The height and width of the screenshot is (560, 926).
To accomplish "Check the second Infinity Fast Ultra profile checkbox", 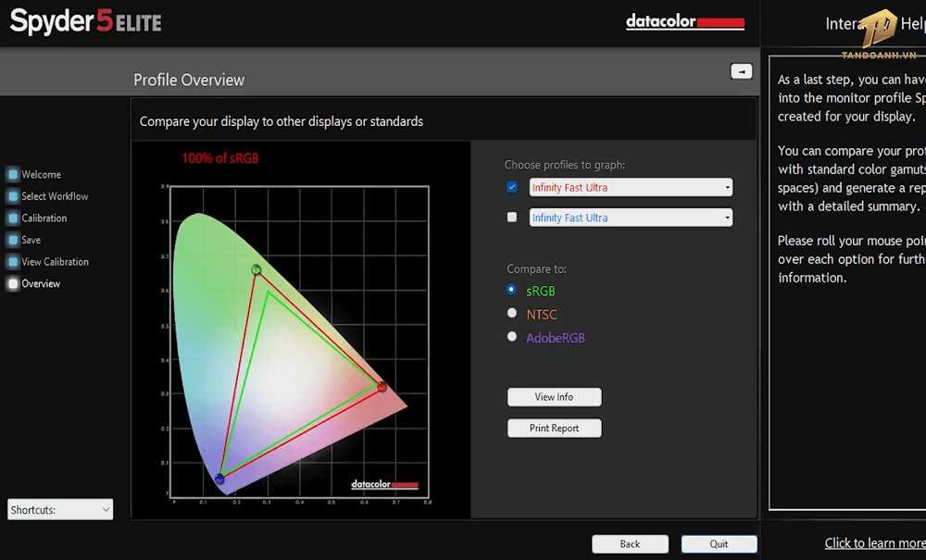I will 512,218.
